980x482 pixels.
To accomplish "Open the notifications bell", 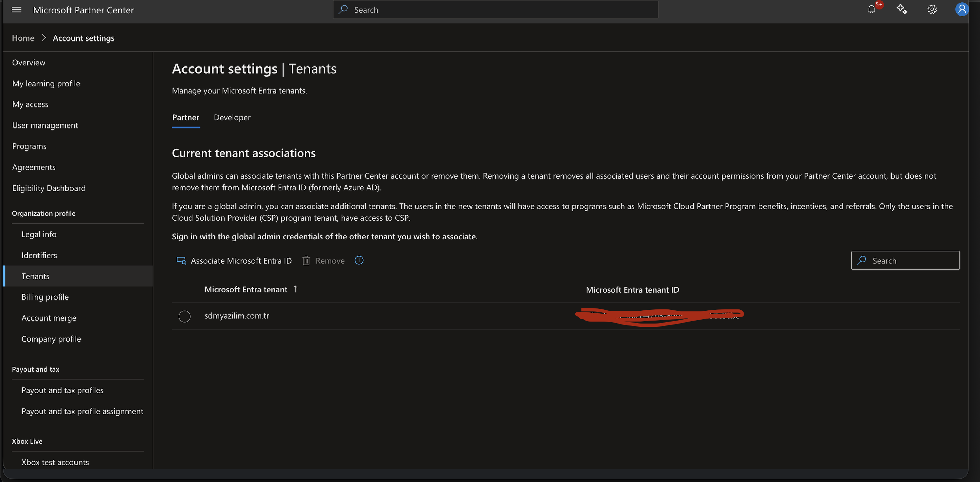I will pos(872,9).
